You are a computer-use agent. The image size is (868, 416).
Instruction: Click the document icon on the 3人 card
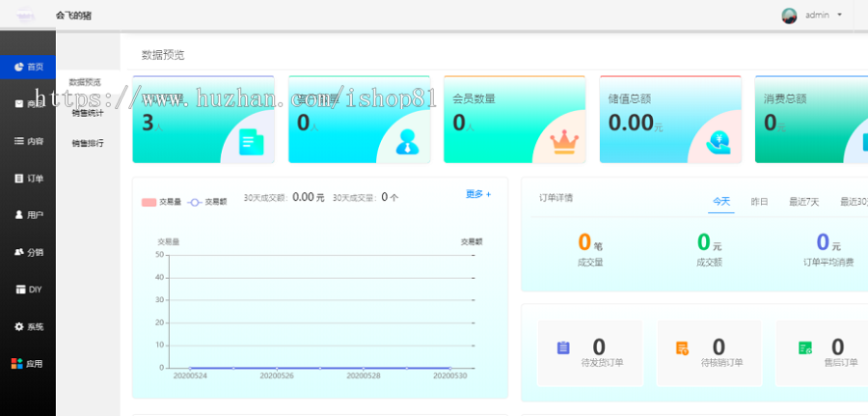(x=252, y=142)
